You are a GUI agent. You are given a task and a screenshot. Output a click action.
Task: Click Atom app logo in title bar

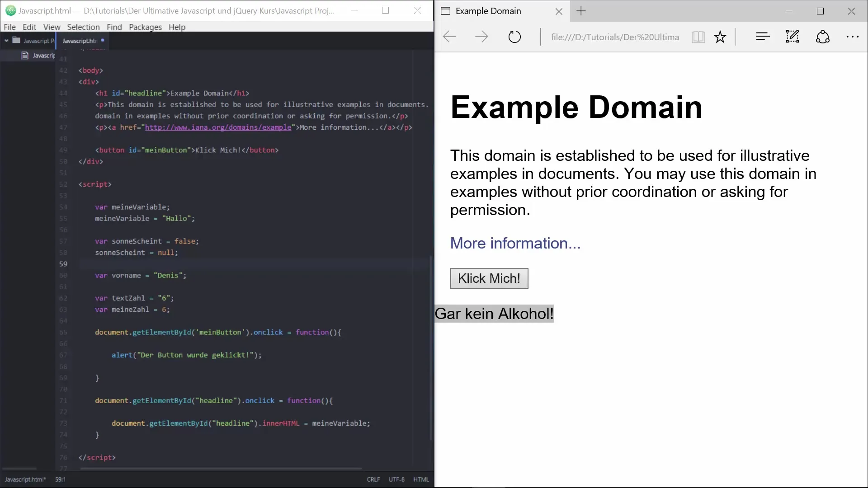tap(10, 10)
